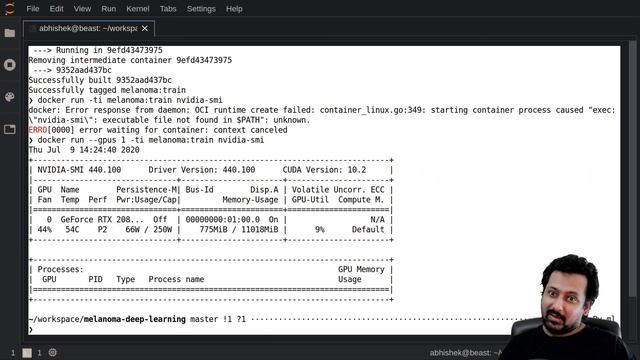Click the Jupyter logo icon

pyautogui.click(x=9, y=8)
